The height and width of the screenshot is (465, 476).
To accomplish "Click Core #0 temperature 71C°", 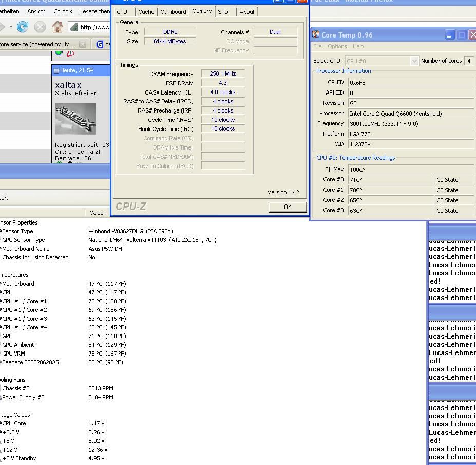I will (391, 180).
